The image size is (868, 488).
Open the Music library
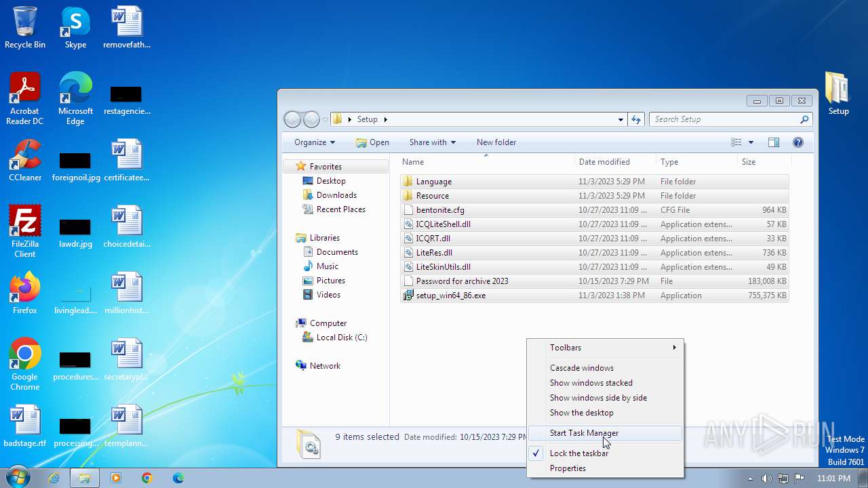[327, 266]
